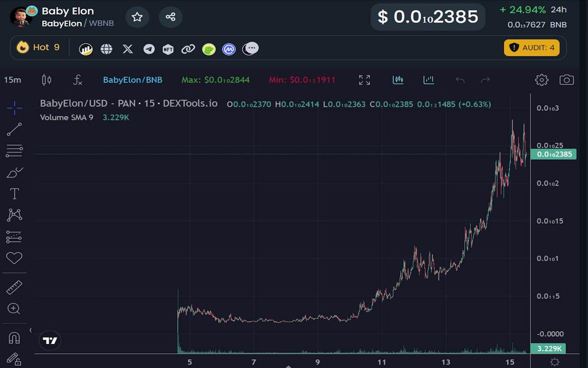Click the 3.229K volume label on axis
The height and width of the screenshot is (368, 588).
[549, 349]
